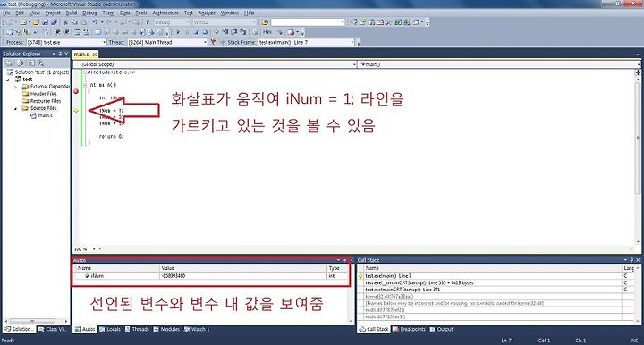Select Solution 'test' root node

pyautogui.click(x=38, y=72)
